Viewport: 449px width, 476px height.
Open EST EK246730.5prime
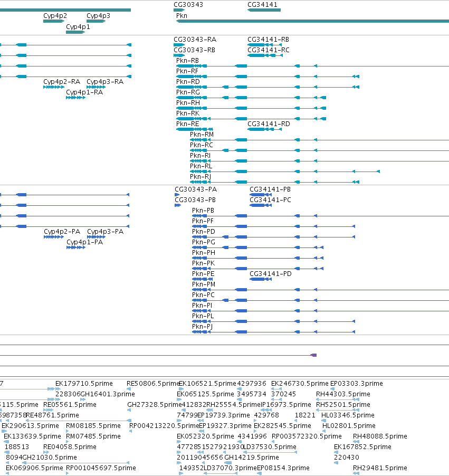300,384
